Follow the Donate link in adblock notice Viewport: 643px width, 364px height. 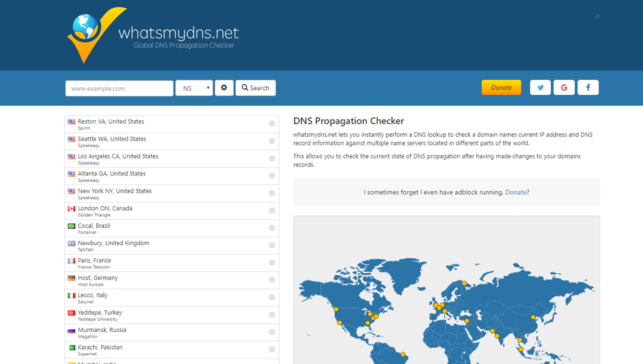pyautogui.click(x=516, y=193)
